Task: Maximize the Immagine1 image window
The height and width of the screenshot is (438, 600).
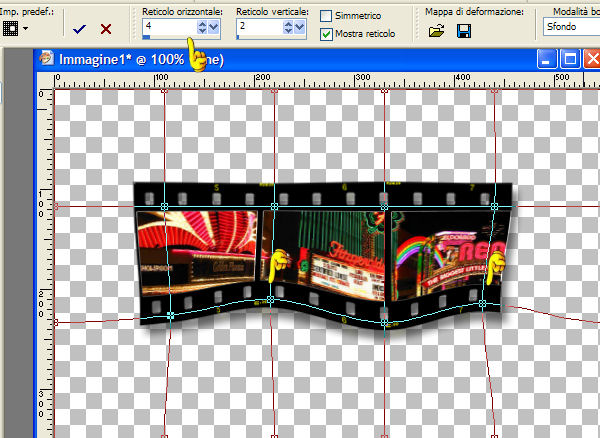Action: [569, 59]
